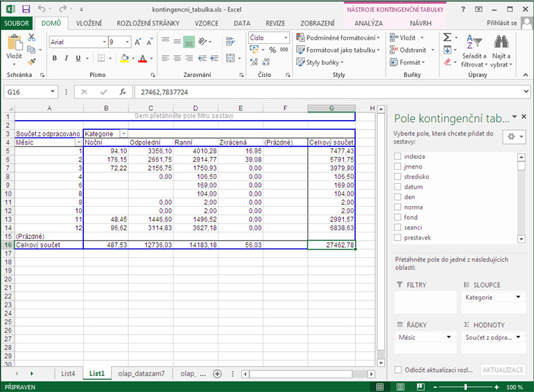The image size is (534, 392).
Task: Switch to the VLOŽENÍ ribbon tab
Action: tap(89, 23)
